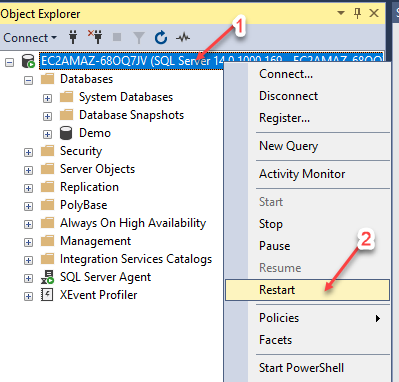
Task: Choose Facets from the context menu
Action: click(x=307, y=340)
